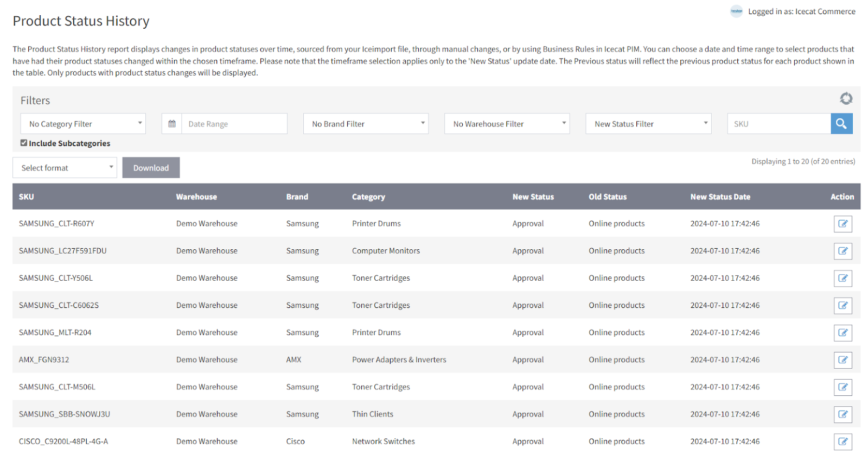Viewport: 868px width, 454px height.
Task: Open the Select format dropdown
Action: pyautogui.click(x=65, y=168)
